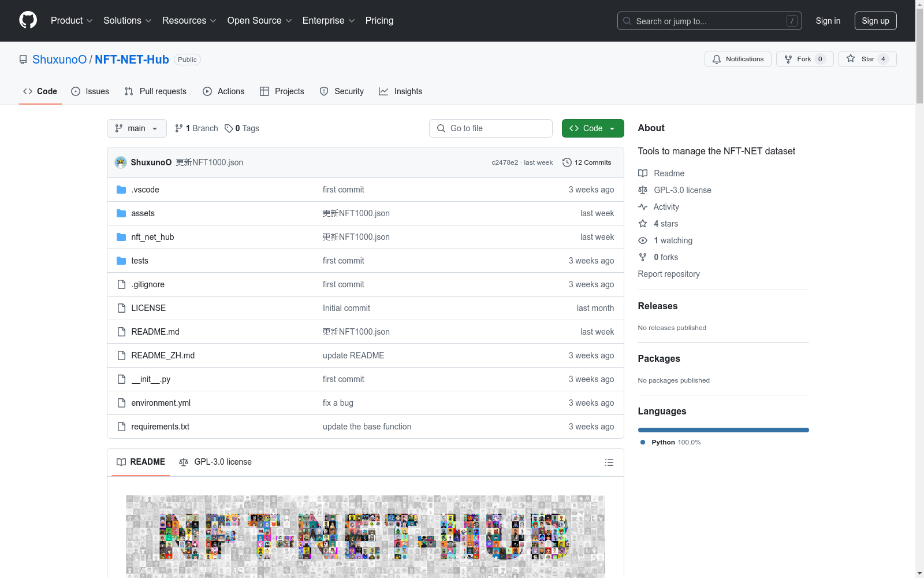Click the NFT-NET-HUB banner image
This screenshot has height=578, width=924.
(366, 536)
